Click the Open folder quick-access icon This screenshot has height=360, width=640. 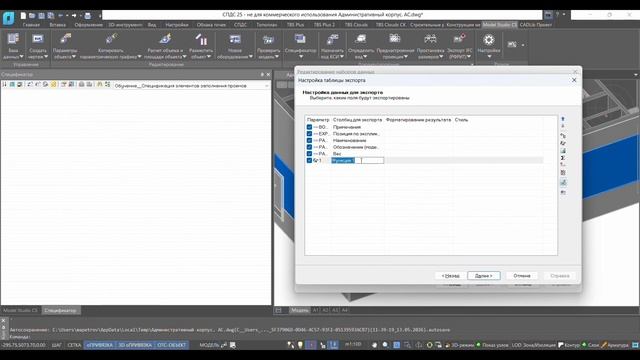click(x=32, y=16)
